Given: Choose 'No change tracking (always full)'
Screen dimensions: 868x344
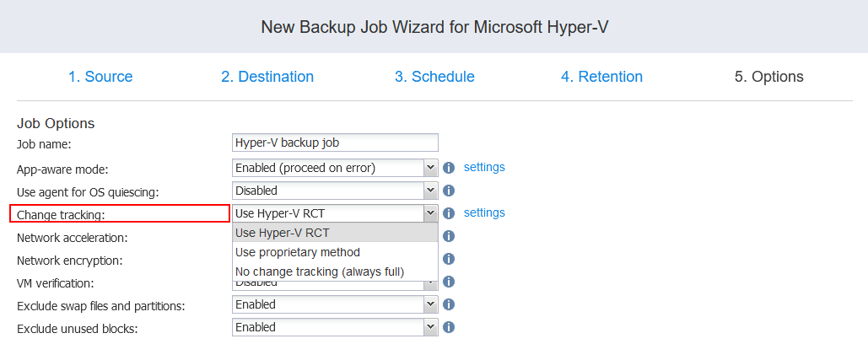Looking at the screenshot, I should tap(320, 271).
